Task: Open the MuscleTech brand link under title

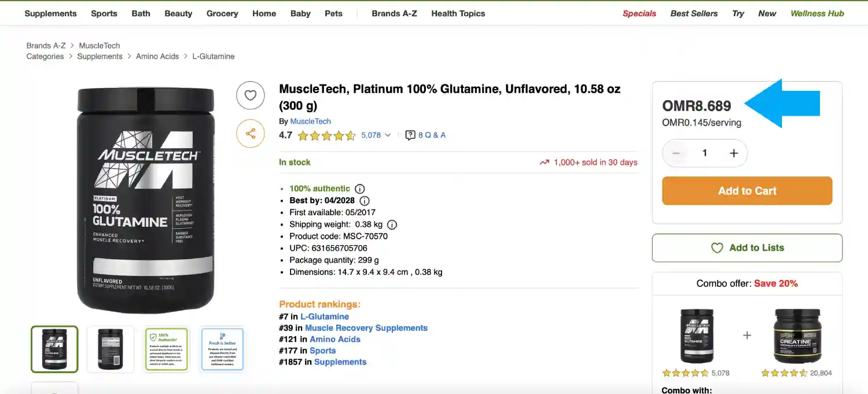Action: point(310,121)
